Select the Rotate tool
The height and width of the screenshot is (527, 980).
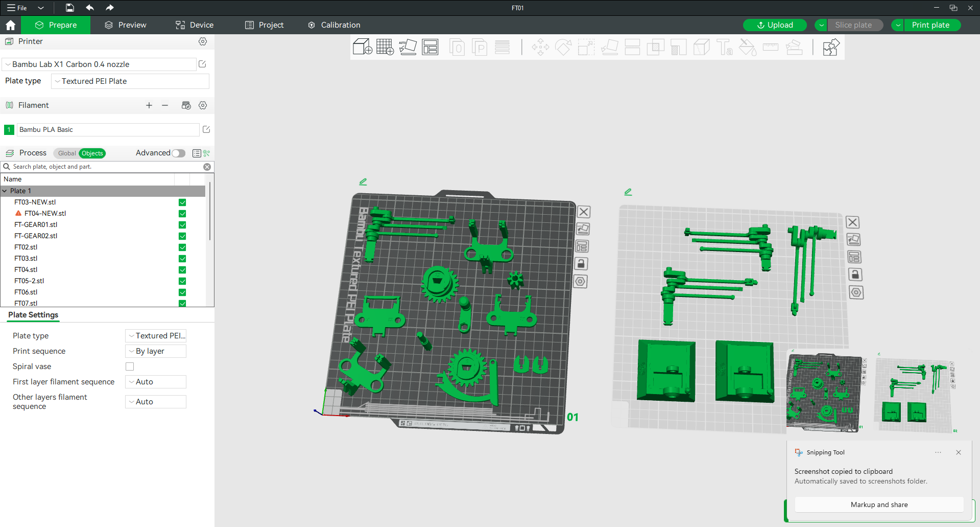563,47
